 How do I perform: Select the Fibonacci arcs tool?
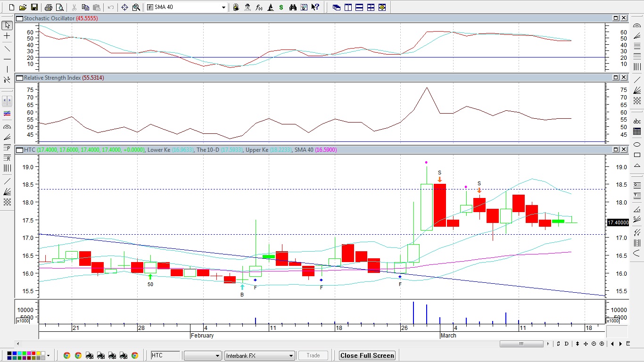pyautogui.click(x=7, y=127)
